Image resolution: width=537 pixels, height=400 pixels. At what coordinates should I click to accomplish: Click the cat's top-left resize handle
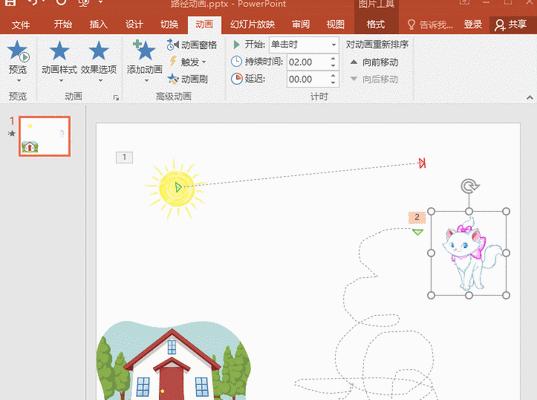[x=432, y=211]
